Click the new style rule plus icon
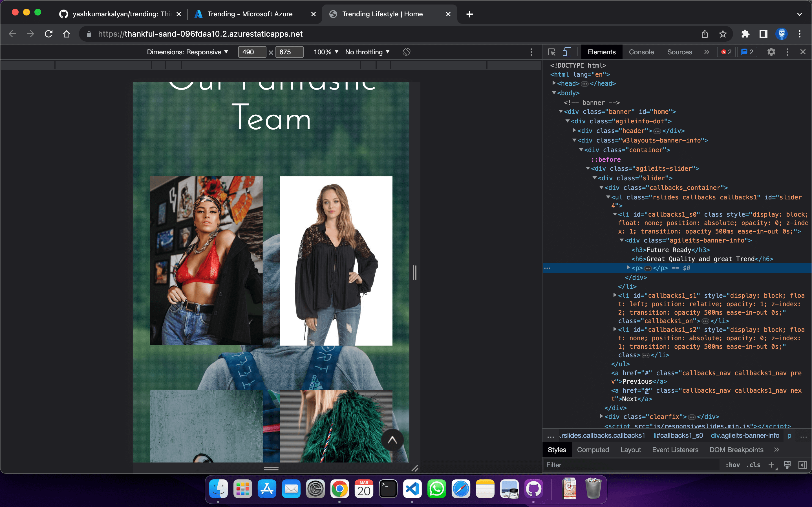This screenshot has width=812, height=507. click(x=771, y=465)
